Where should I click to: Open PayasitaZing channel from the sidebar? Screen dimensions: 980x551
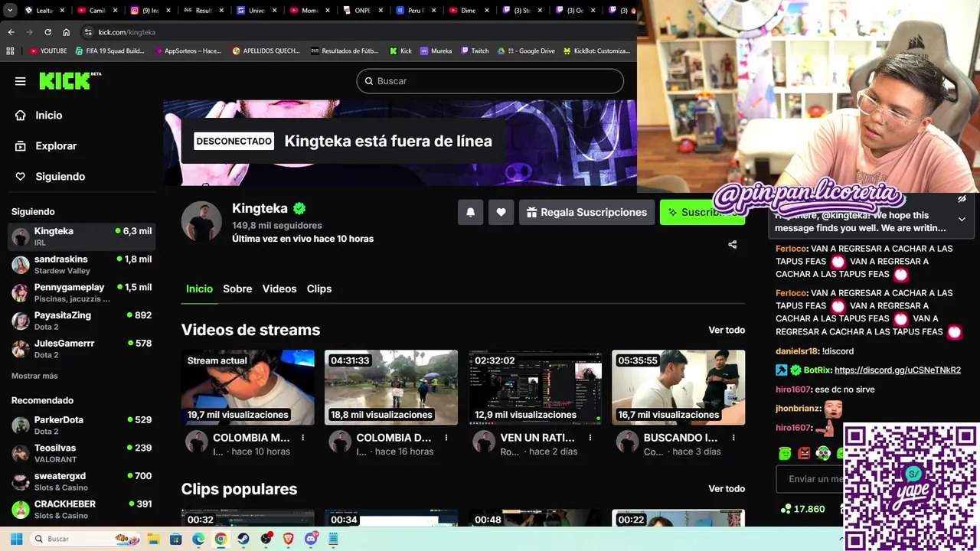pyautogui.click(x=81, y=321)
